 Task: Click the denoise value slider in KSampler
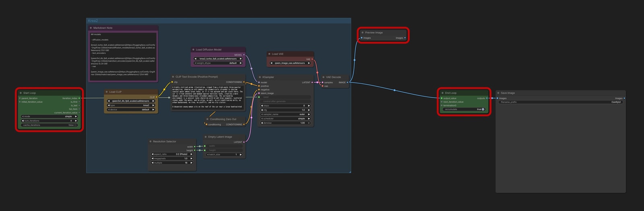[x=285, y=123]
